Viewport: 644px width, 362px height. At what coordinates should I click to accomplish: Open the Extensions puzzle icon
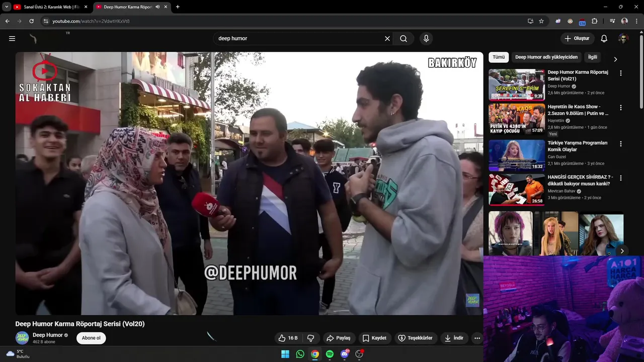594,21
